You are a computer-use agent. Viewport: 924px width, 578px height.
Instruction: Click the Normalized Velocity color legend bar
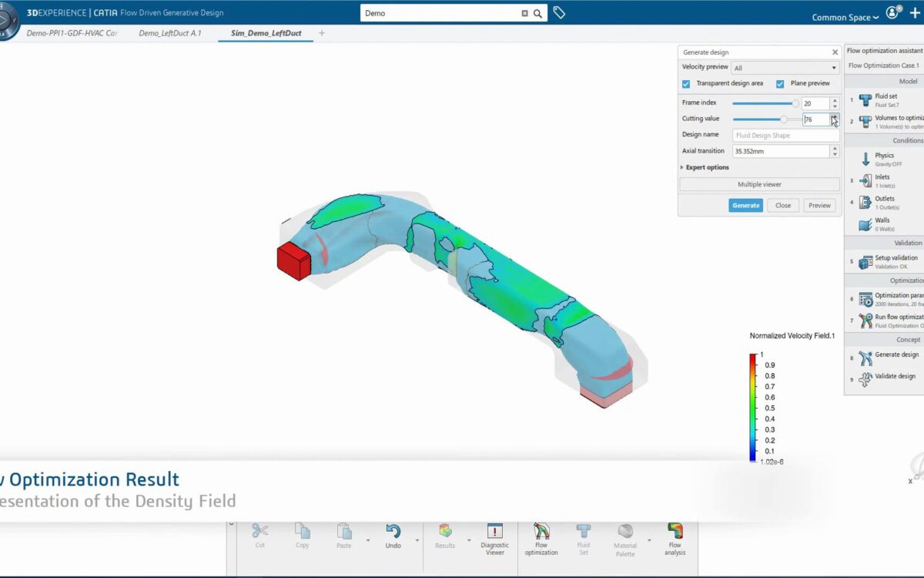(x=752, y=407)
